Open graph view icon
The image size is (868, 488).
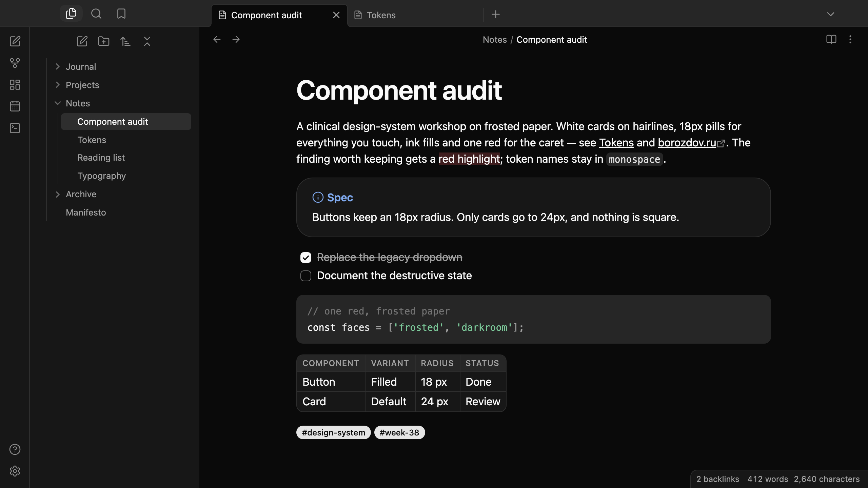(15, 63)
